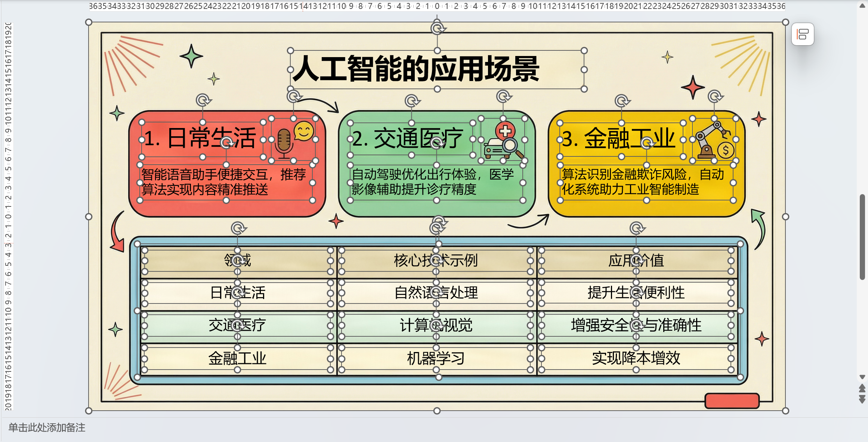Click the floating layout options icon beside slide
The height and width of the screenshot is (442, 868).
803,34
